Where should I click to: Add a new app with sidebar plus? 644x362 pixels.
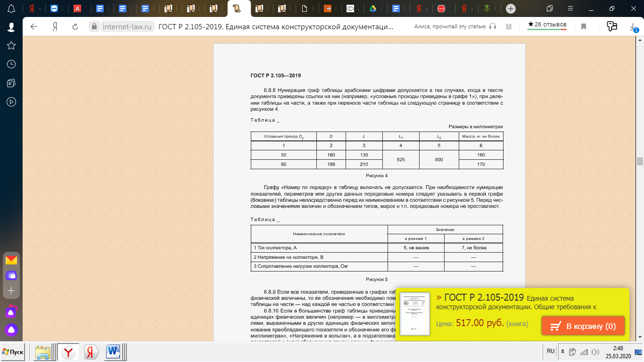click(x=11, y=291)
